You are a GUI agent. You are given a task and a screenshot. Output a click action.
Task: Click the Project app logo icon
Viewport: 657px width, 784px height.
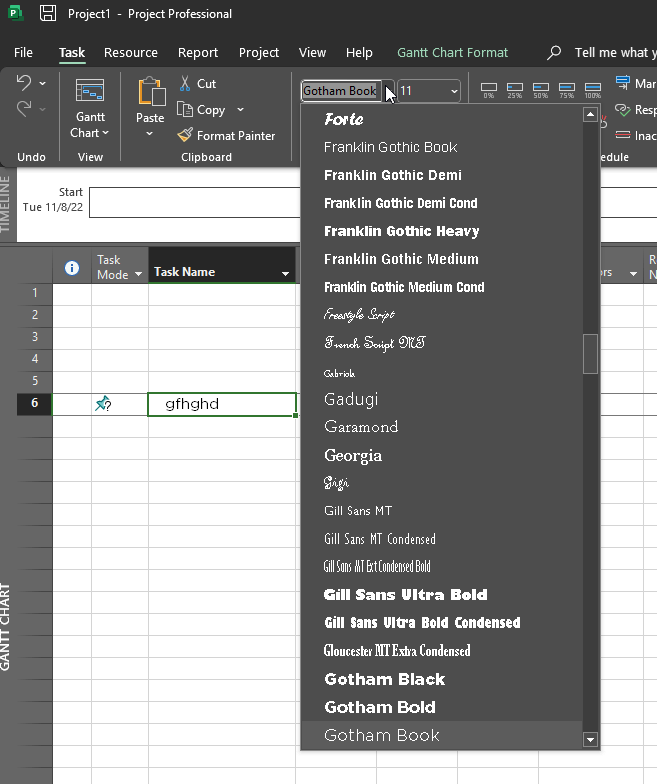(x=16, y=13)
